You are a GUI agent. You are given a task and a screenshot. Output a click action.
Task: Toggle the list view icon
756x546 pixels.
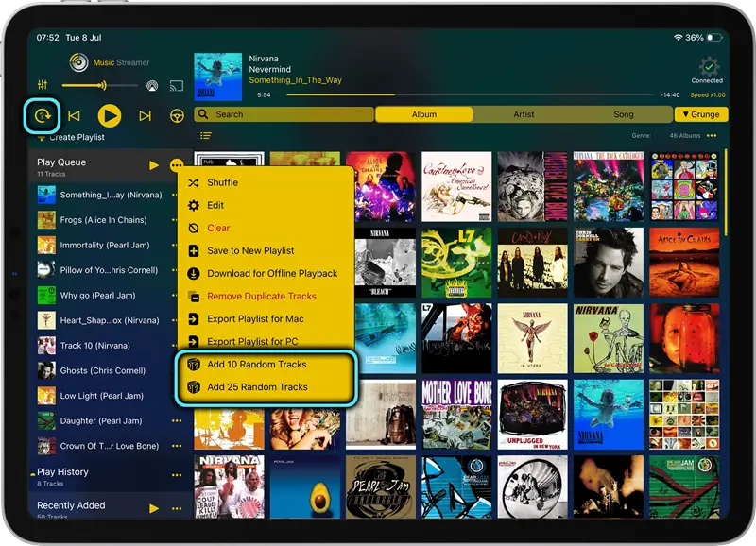(206, 136)
